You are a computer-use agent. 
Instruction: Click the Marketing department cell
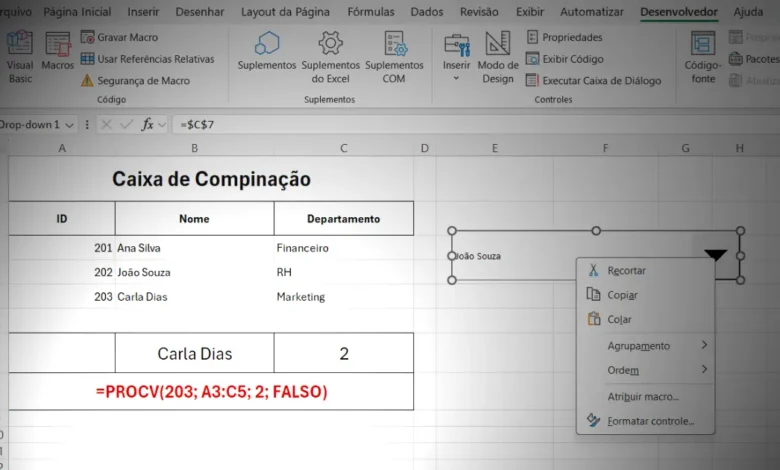pos(344,296)
